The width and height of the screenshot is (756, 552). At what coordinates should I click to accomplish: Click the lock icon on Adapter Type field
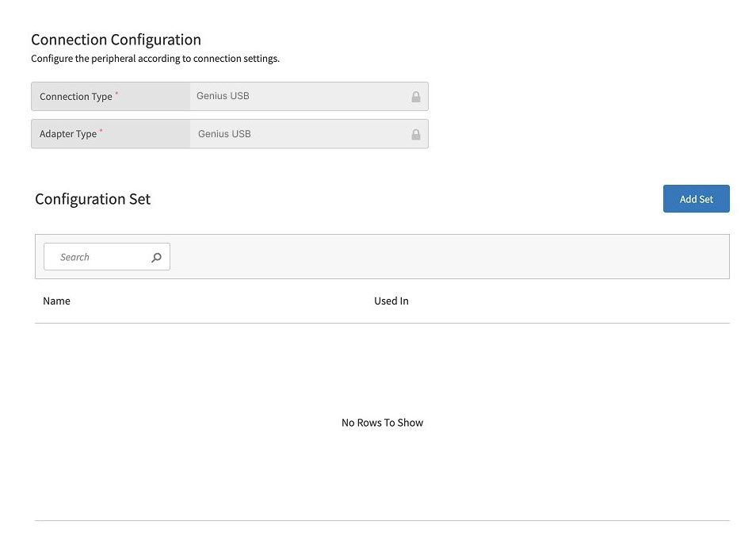click(415, 133)
